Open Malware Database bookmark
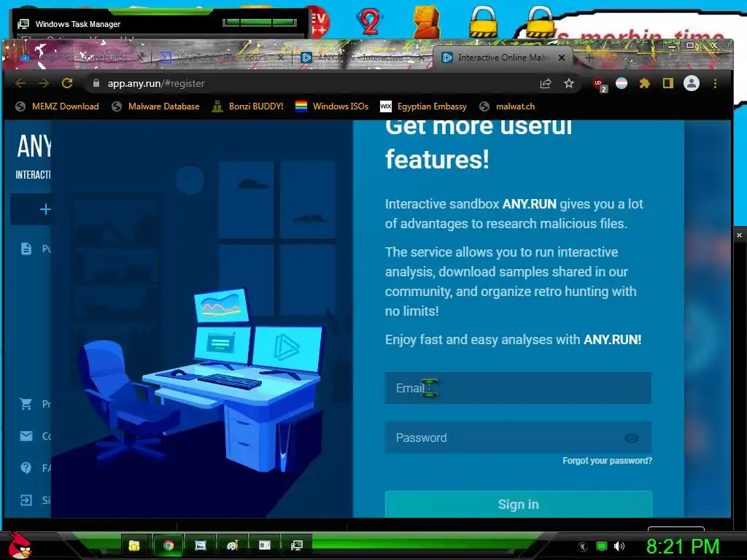This screenshot has height=560, width=747. [156, 106]
